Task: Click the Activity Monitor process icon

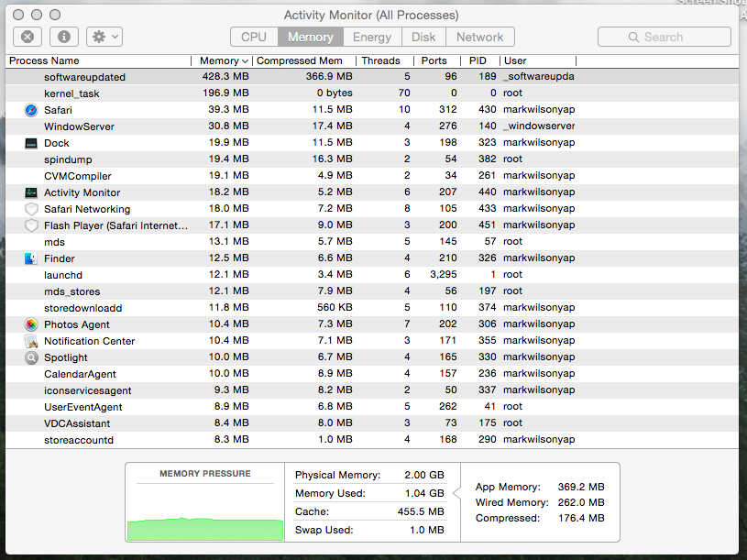Action: pyautogui.click(x=31, y=192)
